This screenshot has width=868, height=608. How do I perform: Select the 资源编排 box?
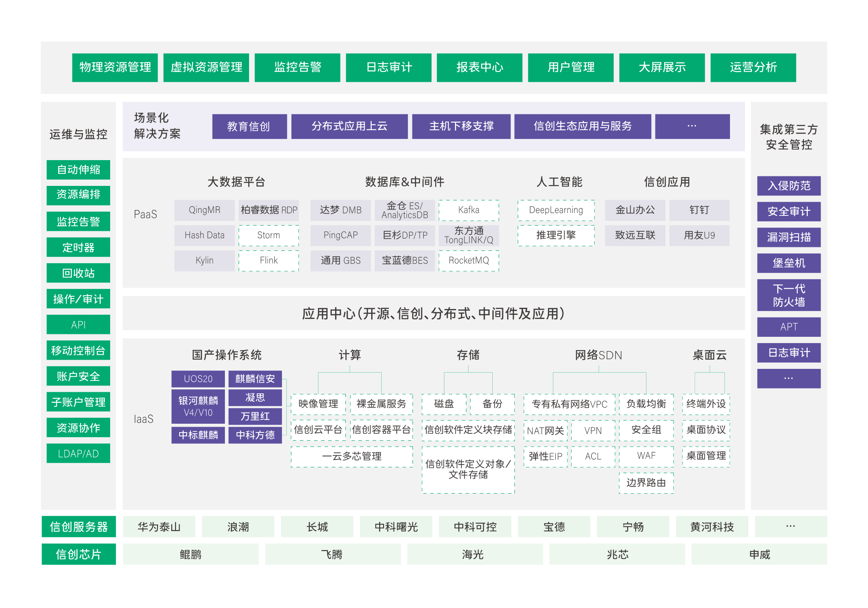[79, 195]
